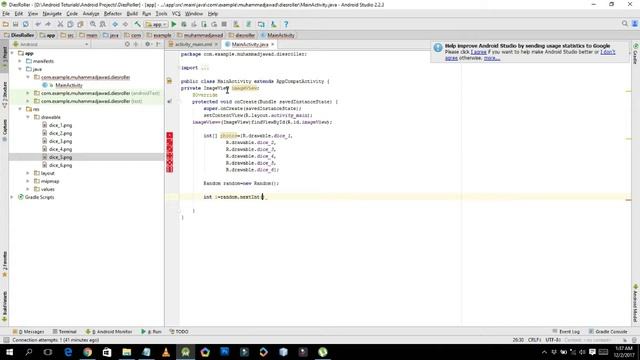This screenshot has height=360, width=640.
Task: Collapse the res folder node
Action: click(20, 109)
